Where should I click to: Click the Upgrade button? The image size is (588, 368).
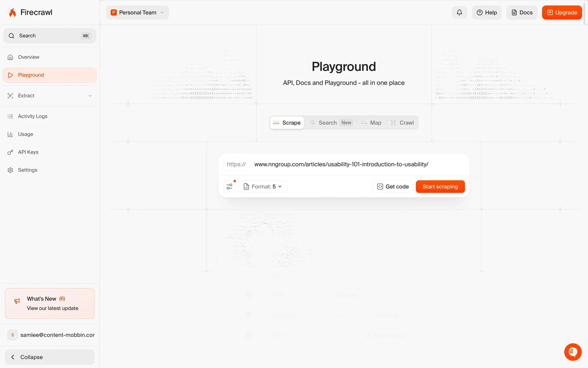[562, 13]
